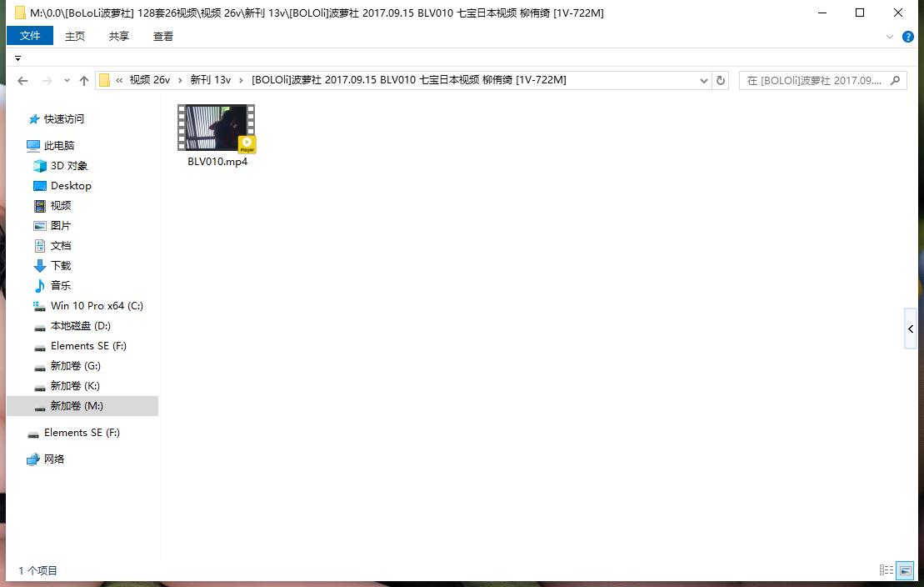Switch to the 查看 ribbon tab

coord(163,36)
